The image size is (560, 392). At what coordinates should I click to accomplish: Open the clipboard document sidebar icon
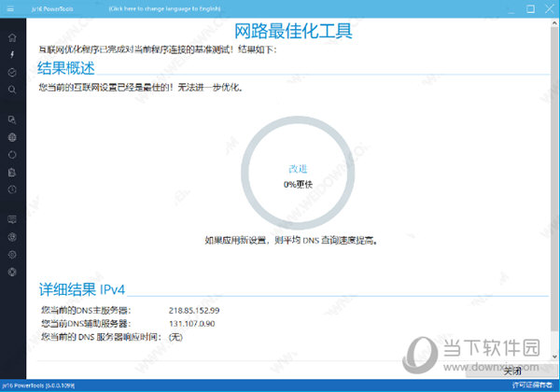pyautogui.click(x=12, y=173)
